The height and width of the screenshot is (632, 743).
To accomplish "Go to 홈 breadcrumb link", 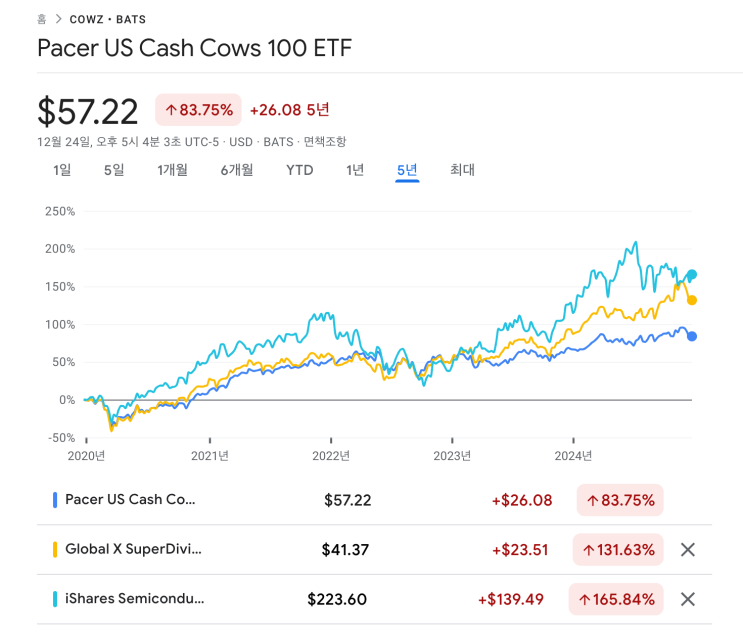I will [41, 18].
